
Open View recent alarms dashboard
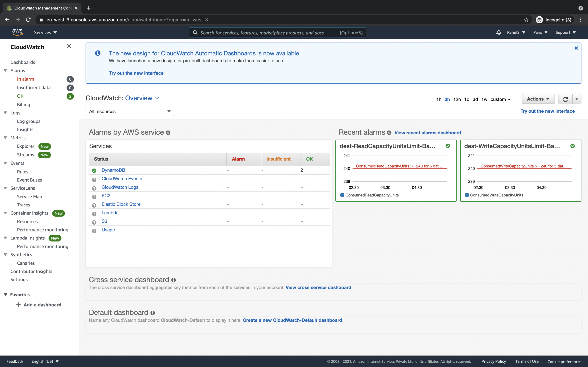pyautogui.click(x=427, y=133)
